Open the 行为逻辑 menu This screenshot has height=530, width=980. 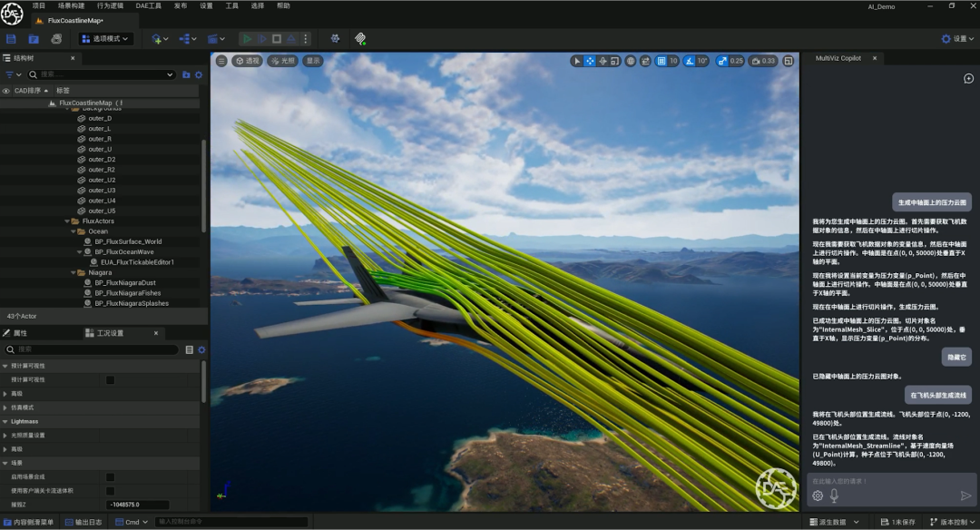pos(110,5)
